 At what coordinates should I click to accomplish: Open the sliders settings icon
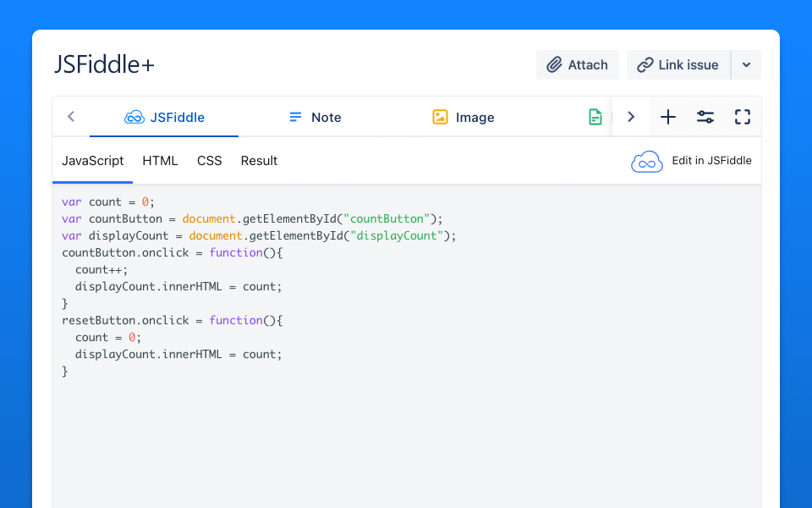point(705,118)
